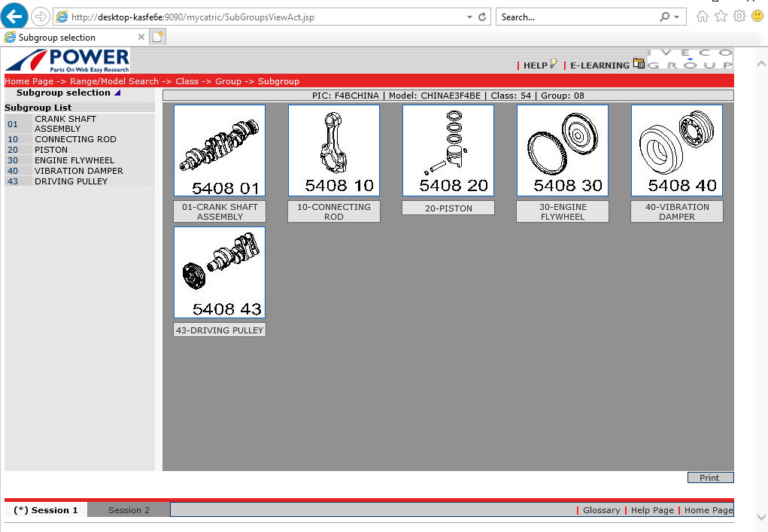The width and height of the screenshot is (768, 532).
Task: Click the POWER logo
Action: pyautogui.click(x=68, y=61)
